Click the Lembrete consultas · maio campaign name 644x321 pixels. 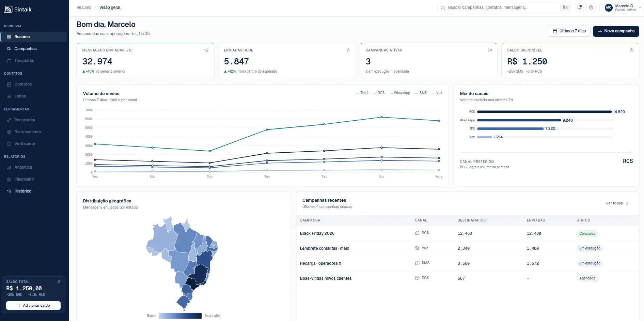tap(324, 248)
